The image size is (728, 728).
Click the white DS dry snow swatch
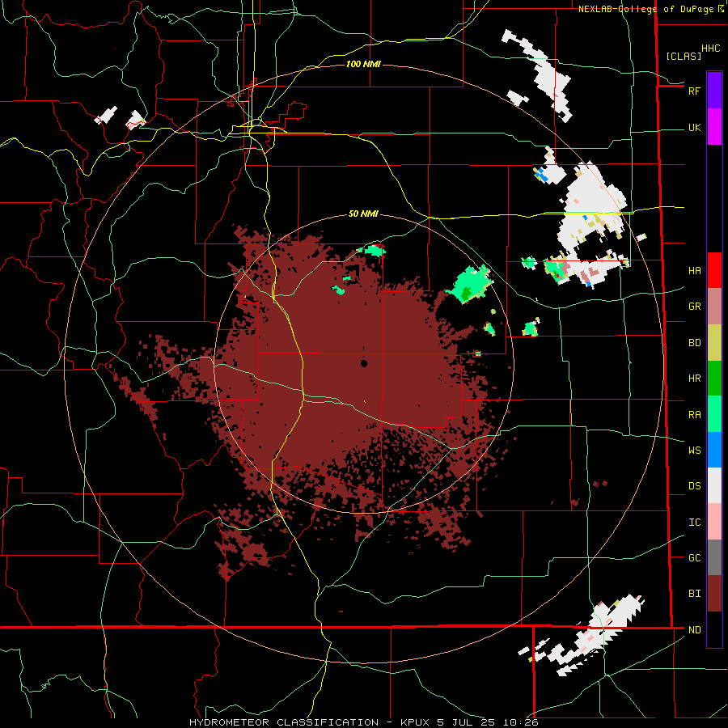[714, 485]
